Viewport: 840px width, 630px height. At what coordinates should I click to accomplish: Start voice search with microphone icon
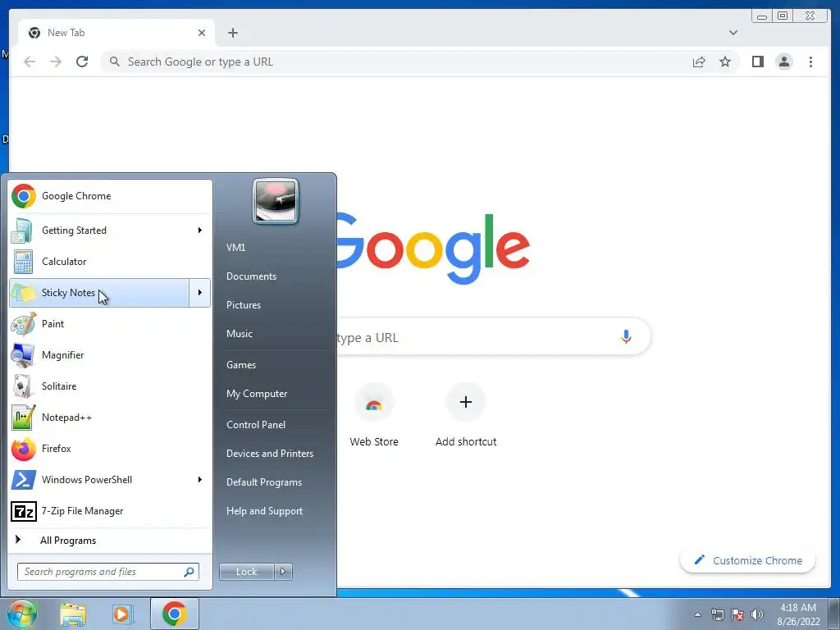click(626, 337)
